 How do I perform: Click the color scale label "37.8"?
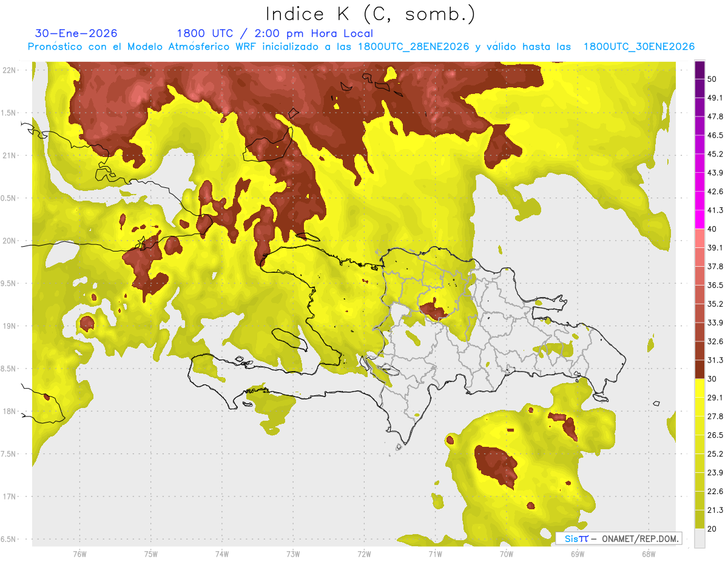(x=715, y=266)
